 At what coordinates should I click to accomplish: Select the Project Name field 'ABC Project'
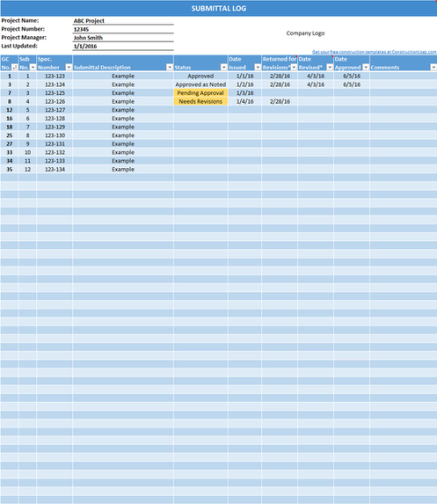tap(123, 21)
